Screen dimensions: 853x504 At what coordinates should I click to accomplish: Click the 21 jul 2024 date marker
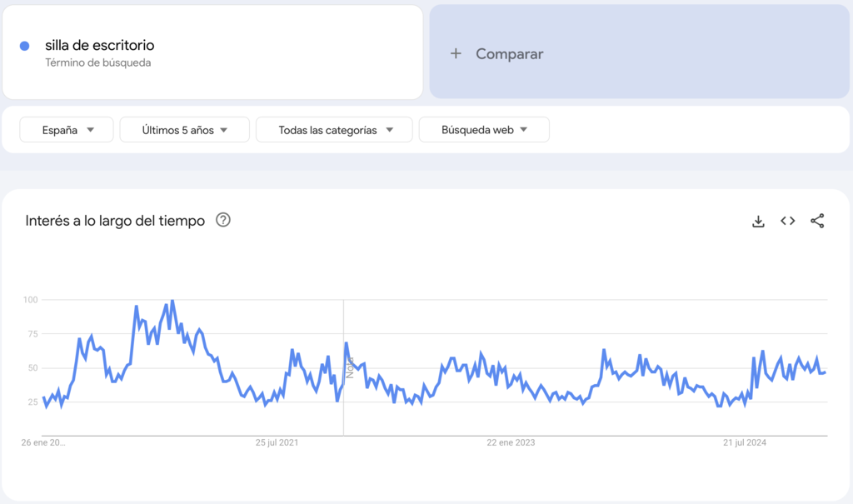(x=743, y=442)
